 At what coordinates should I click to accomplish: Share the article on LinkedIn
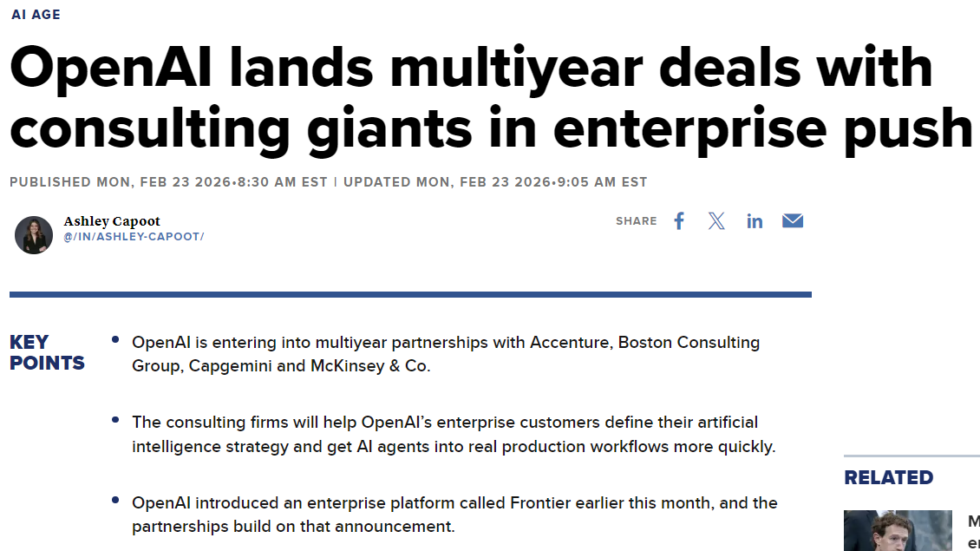[x=755, y=221]
